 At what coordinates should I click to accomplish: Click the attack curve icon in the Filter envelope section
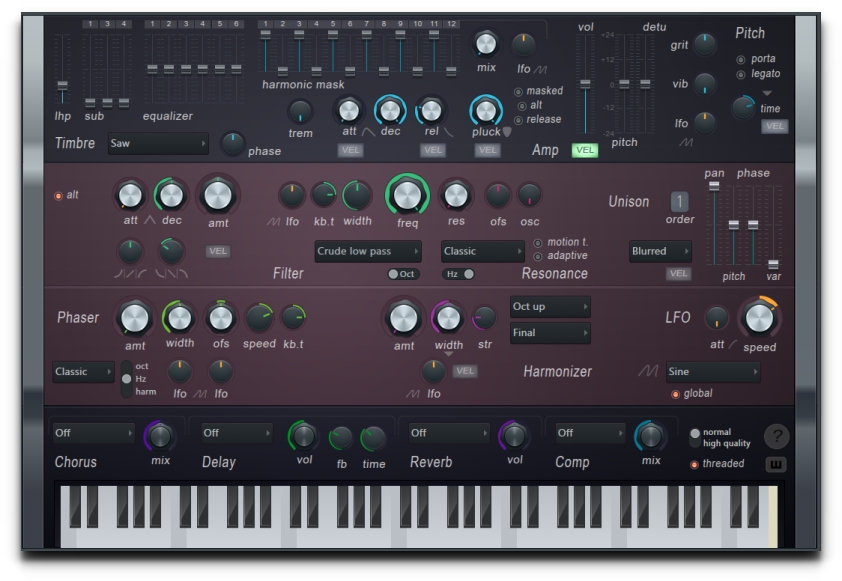click(x=149, y=219)
